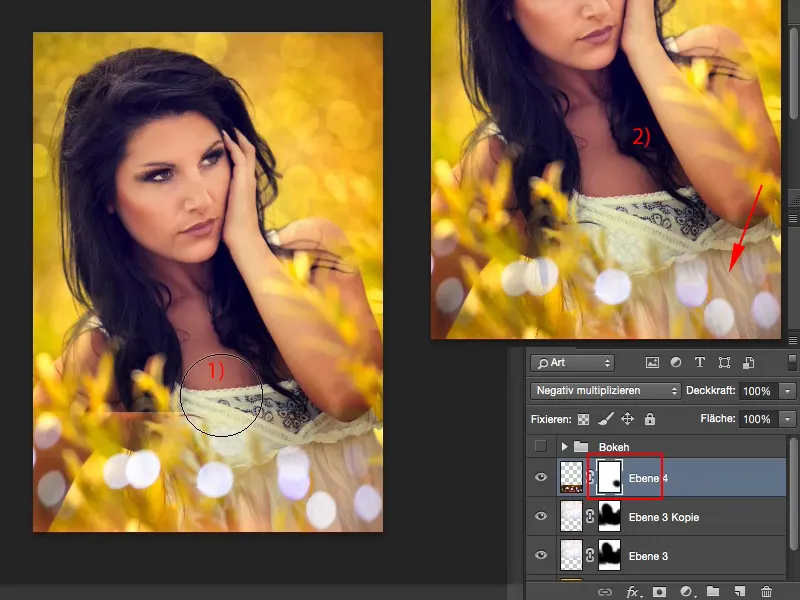Open the Deckkraft percentage dropdown arrow
This screenshot has width=800, height=600.
(x=784, y=391)
